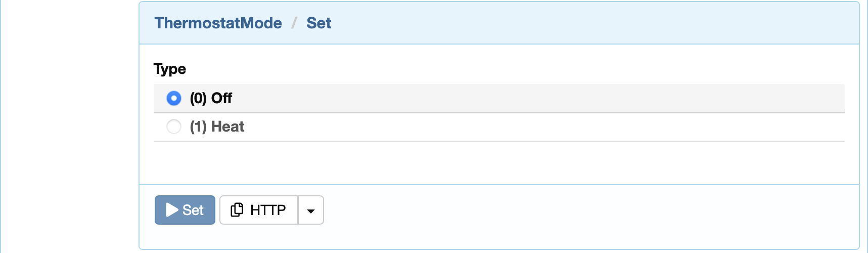Click the Set breadcrumb title
The image size is (868, 253).
coord(318,23)
